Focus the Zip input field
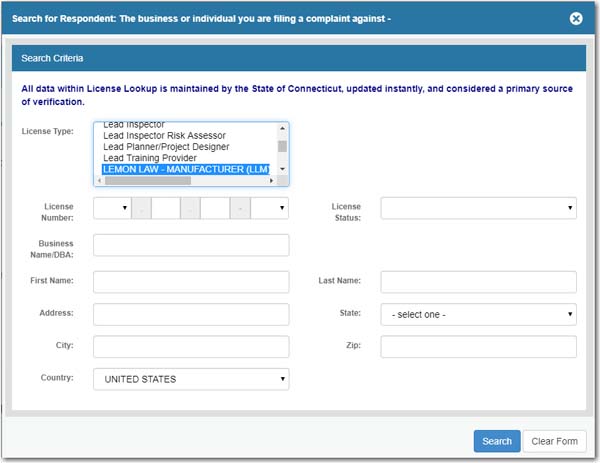 pos(478,347)
